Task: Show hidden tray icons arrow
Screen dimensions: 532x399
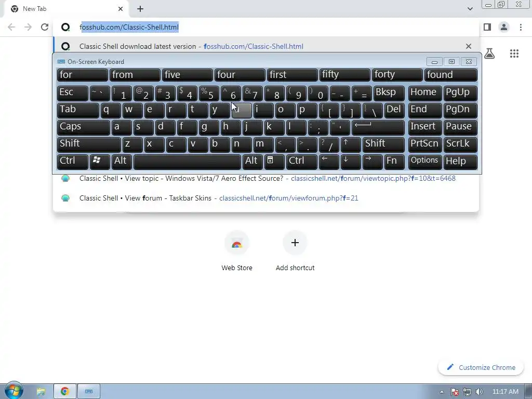Action: [x=442, y=392]
